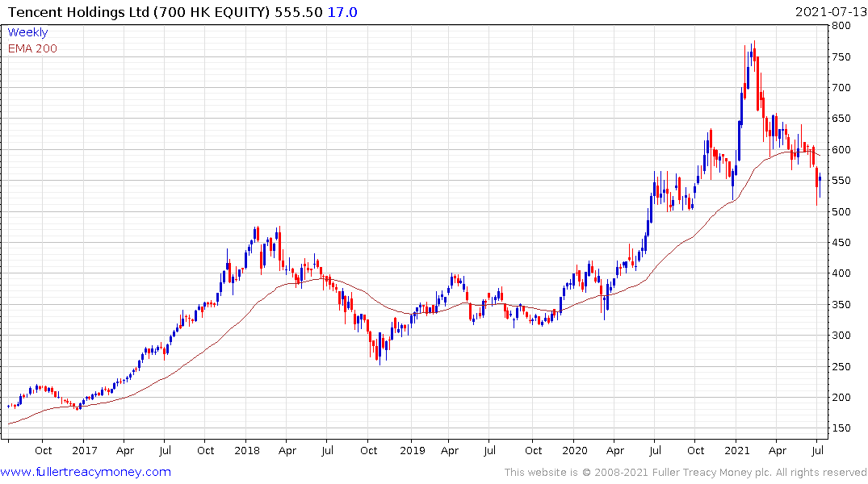This screenshot has height=484, width=868.
Task: Select the 'EMA 200' legend label
Action: [x=32, y=48]
